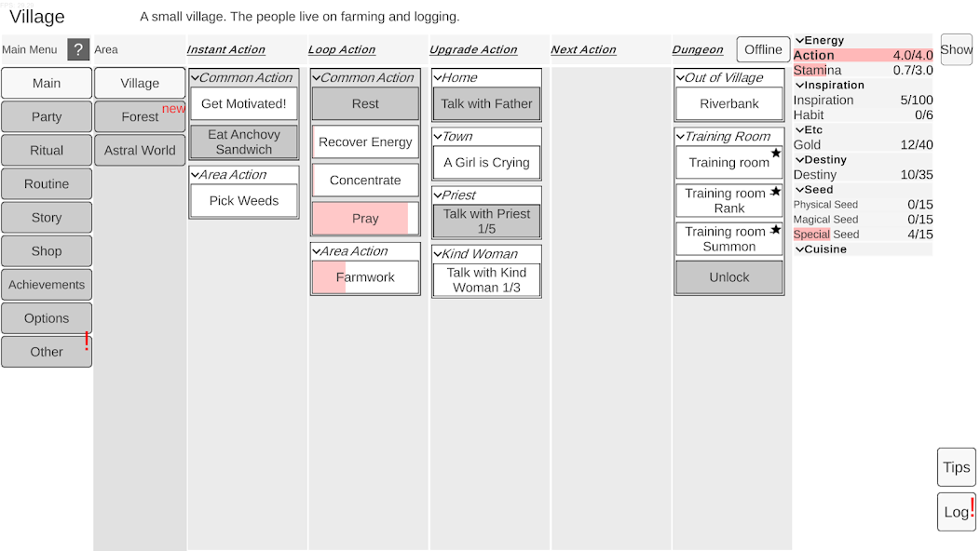This screenshot has height=551, width=980.
Task: Collapse the Energy stats section
Action: 799,41
